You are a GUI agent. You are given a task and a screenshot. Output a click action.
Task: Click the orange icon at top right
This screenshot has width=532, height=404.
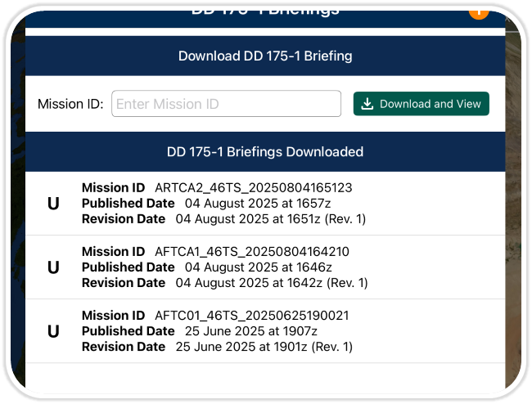(478, 10)
